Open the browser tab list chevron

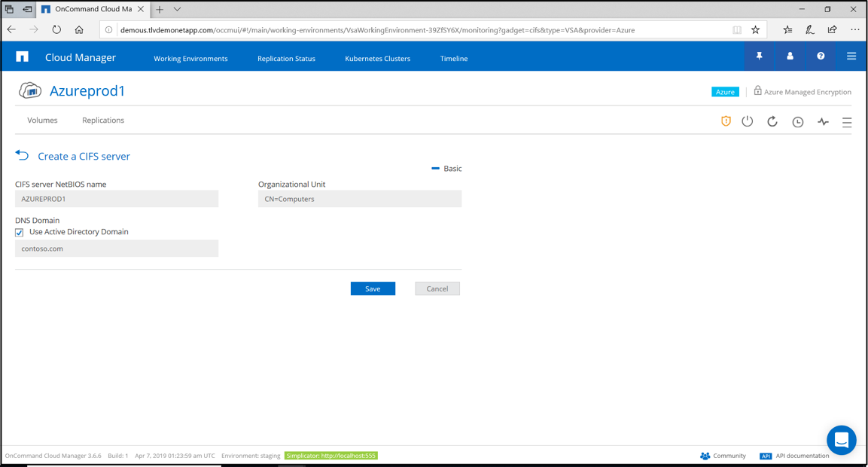pyautogui.click(x=177, y=10)
